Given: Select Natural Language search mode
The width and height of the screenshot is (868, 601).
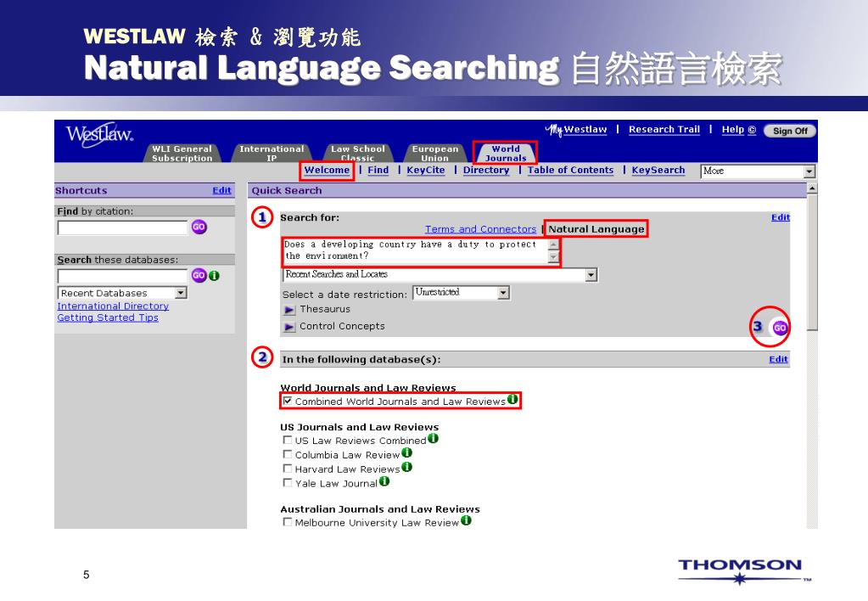Looking at the screenshot, I should pyautogui.click(x=596, y=228).
